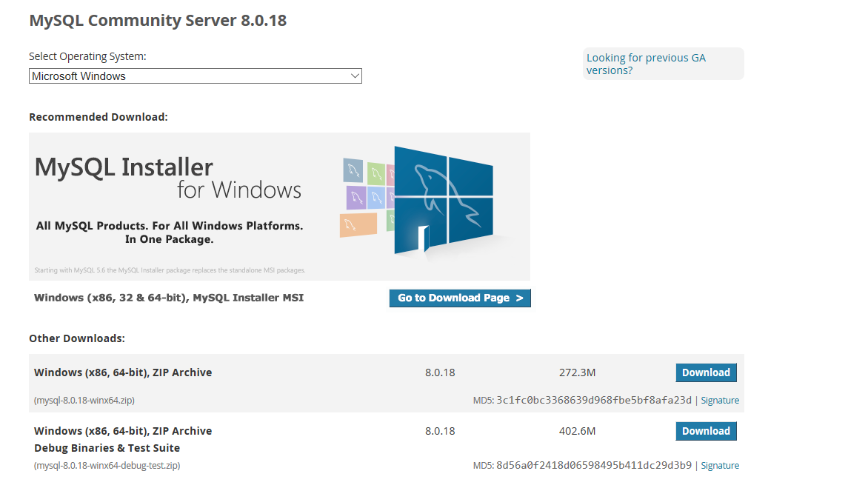Click 'Windows (x86, 32 & 64-bit), MySQL Installer MSI' text
The image size is (868, 488).
pyautogui.click(x=169, y=298)
